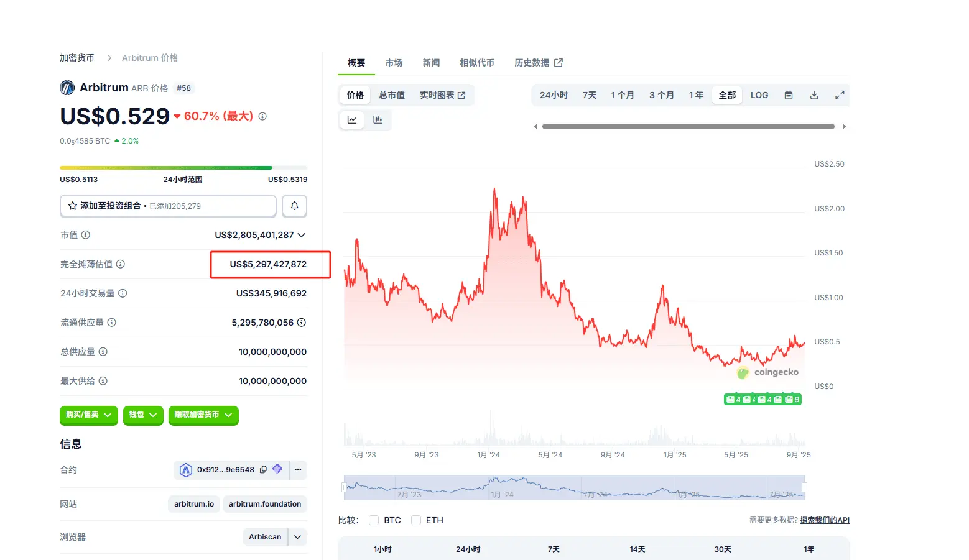Expand the Arbiscan browser dropdown arrow
The width and height of the screenshot is (969, 560).
pyautogui.click(x=298, y=537)
